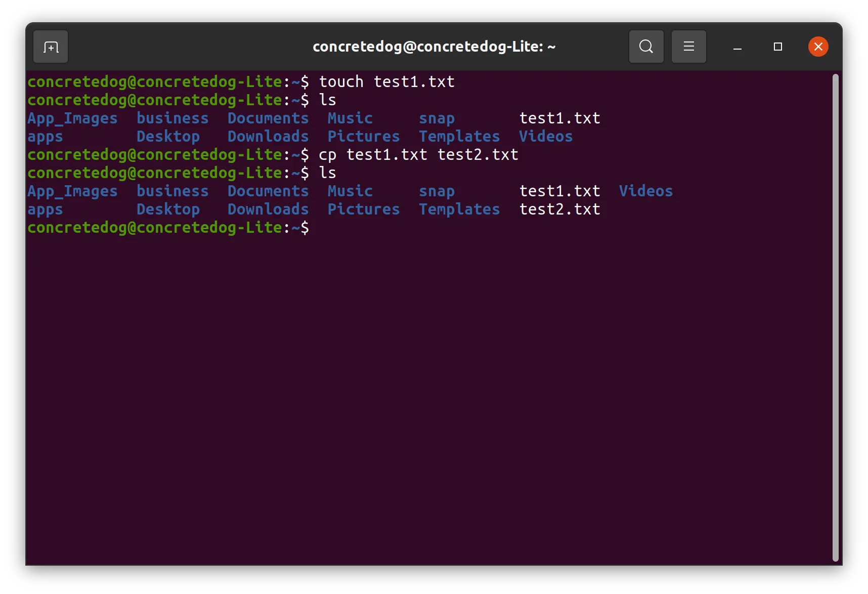Open the hamburger menu
This screenshot has width=868, height=594.
pos(688,47)
